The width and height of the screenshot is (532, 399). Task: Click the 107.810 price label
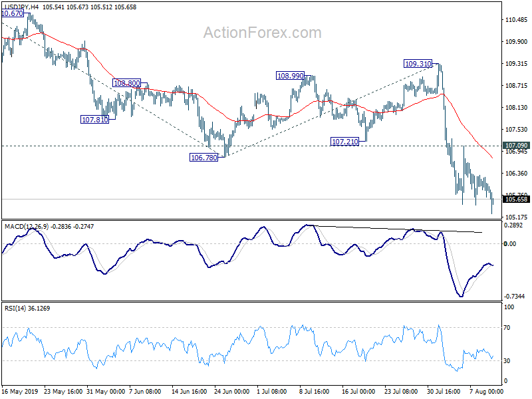94,120
